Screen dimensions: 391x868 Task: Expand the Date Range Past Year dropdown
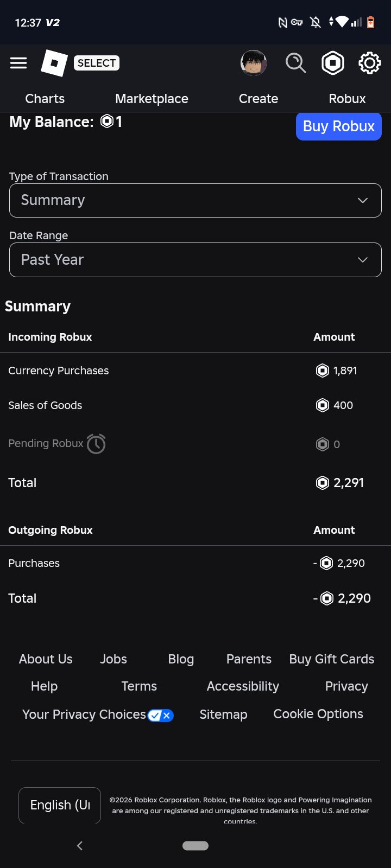(x=195, y=260)
